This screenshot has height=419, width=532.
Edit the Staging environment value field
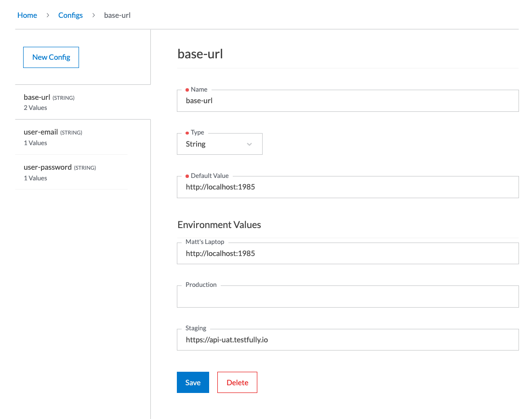348,339
